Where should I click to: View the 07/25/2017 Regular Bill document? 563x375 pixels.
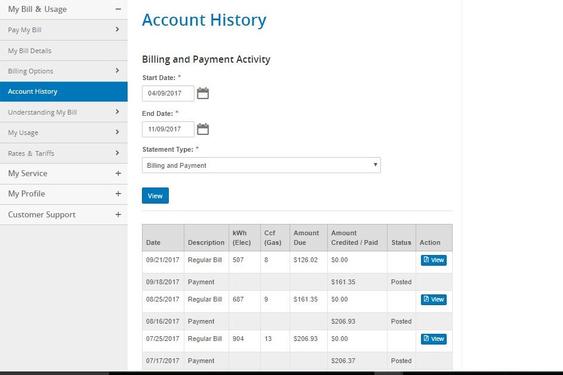coord(434,339)
